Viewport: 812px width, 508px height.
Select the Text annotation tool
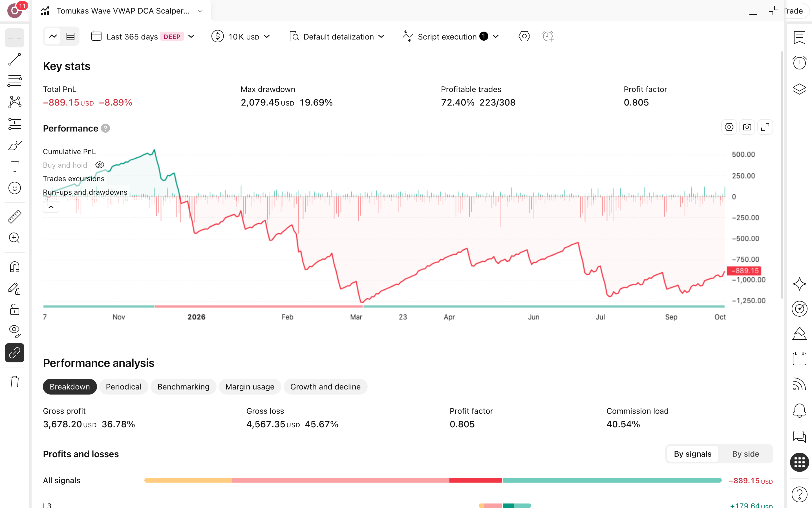coord(15,167)
